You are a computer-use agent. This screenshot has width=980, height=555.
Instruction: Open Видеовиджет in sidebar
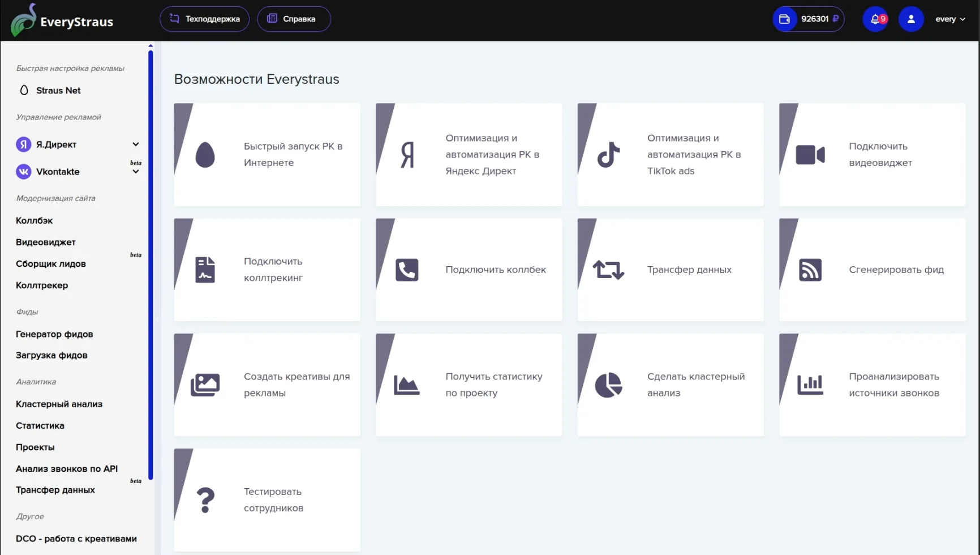click(x=46, y=242)
